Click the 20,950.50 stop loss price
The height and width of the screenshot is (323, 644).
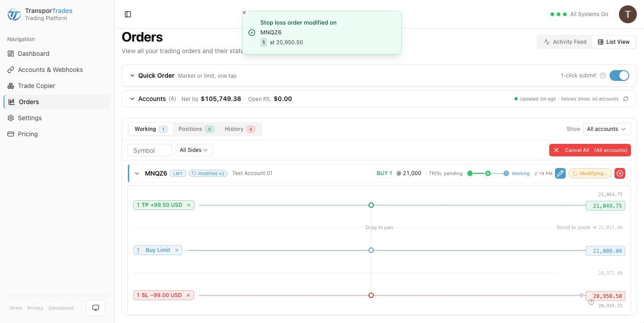coord(606,296)
